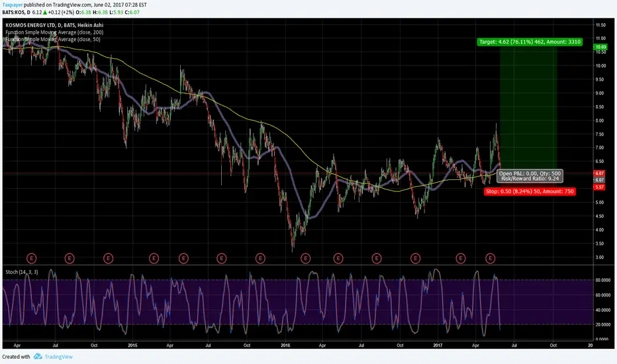The width and height of the screenshot is (617, 364).
Task: Click the 2017 label on time axis
Action: [x=438, y=345]
